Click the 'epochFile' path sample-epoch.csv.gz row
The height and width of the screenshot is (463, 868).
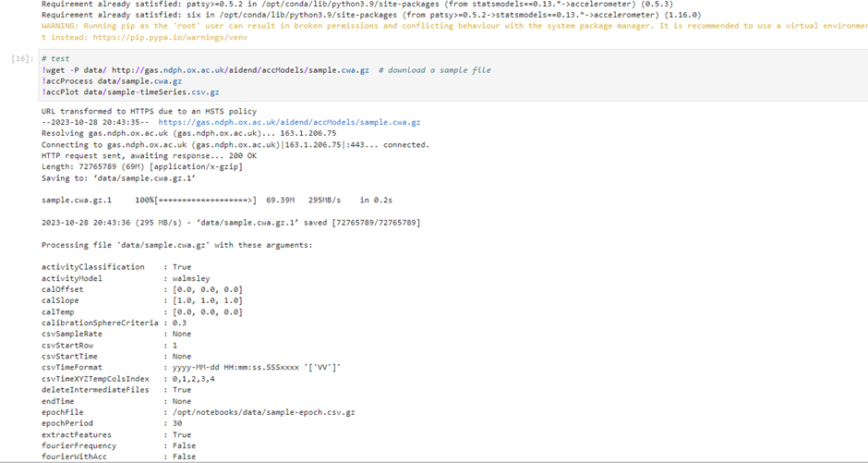(199, 412)
